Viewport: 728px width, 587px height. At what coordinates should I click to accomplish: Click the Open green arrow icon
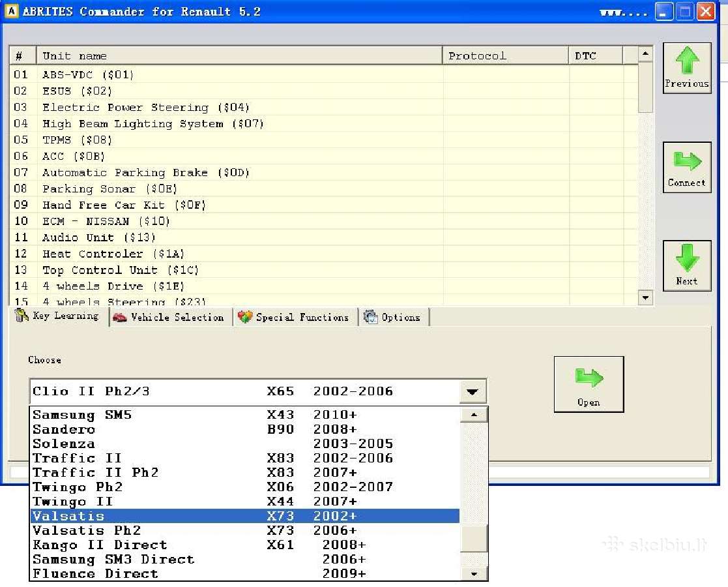[589, 378]
